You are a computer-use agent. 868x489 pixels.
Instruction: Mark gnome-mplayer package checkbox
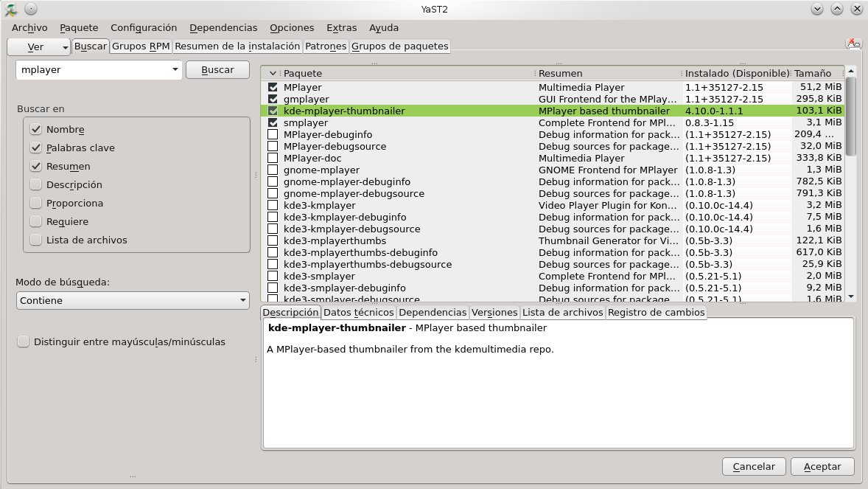pos(273,170)
